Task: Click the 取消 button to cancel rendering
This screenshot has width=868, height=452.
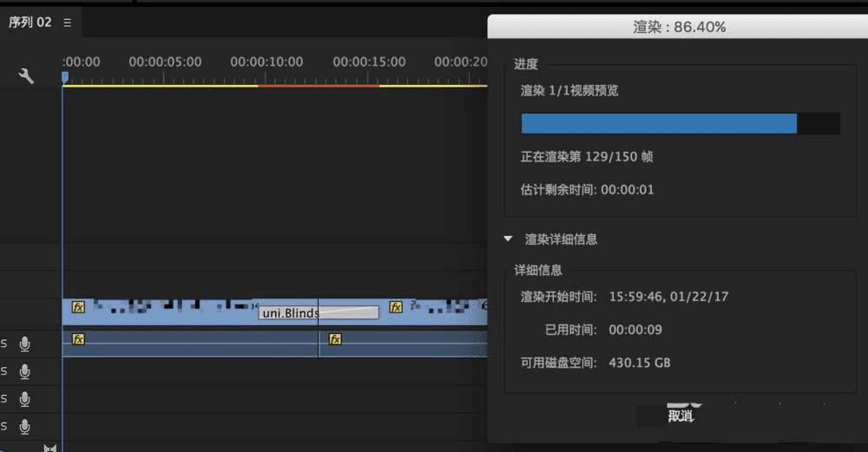Action: tap(681, 416)
